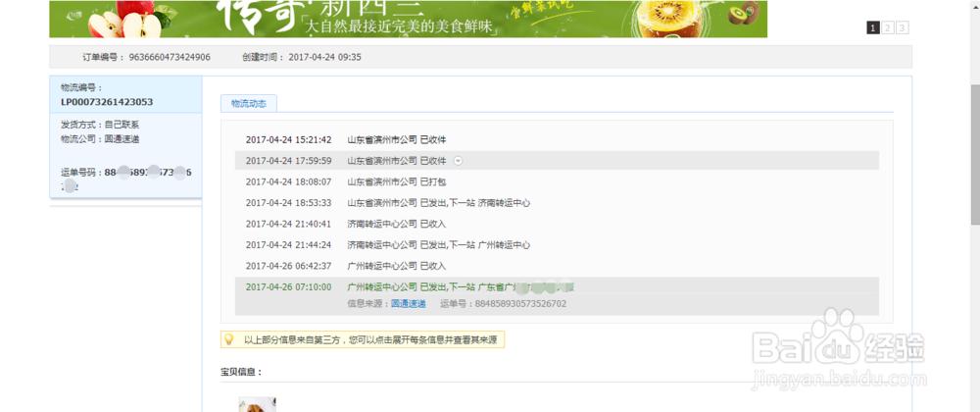Click the 18:53:33 row to 济南转运中心
This screenshot has width=980, height=412.
pos(557,203)
